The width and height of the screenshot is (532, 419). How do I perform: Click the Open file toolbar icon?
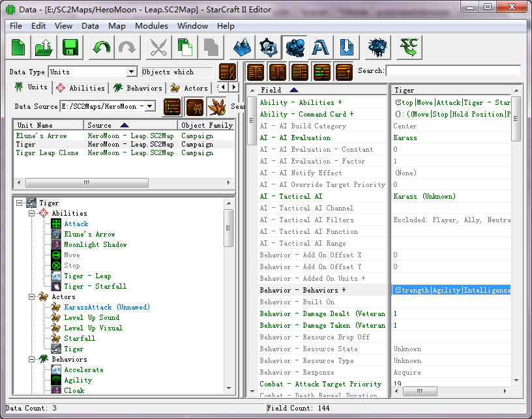(44, 47)
